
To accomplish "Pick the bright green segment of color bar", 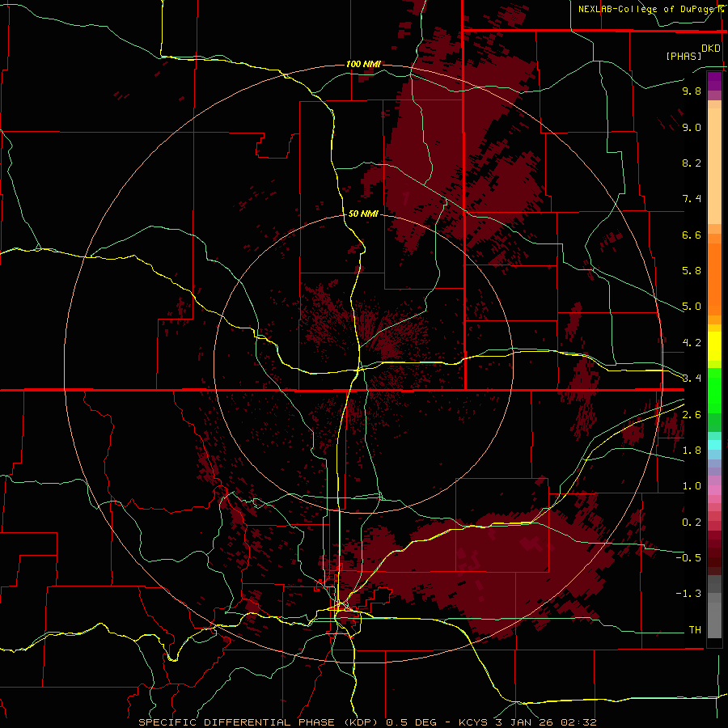I will (714, 390).
